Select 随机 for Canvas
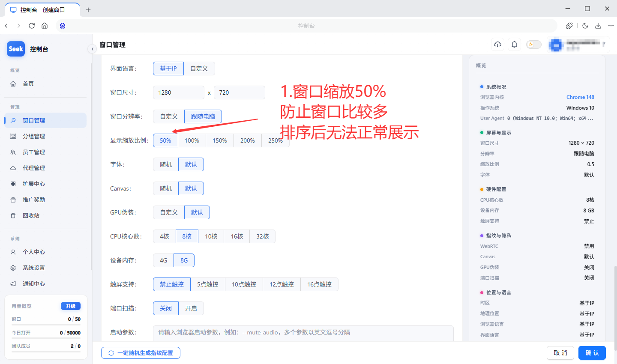The width and height of the screenshot is (617, 364). coord(166,188)
